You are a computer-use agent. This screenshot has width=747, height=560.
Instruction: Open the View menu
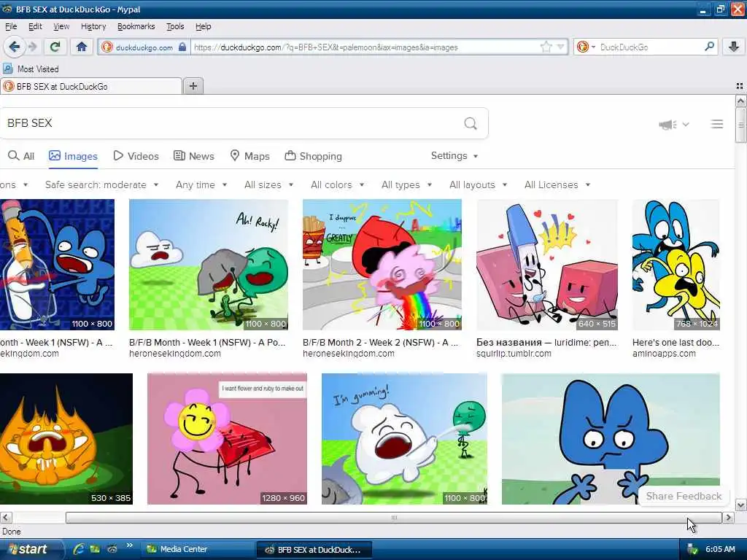pos(61,26)
